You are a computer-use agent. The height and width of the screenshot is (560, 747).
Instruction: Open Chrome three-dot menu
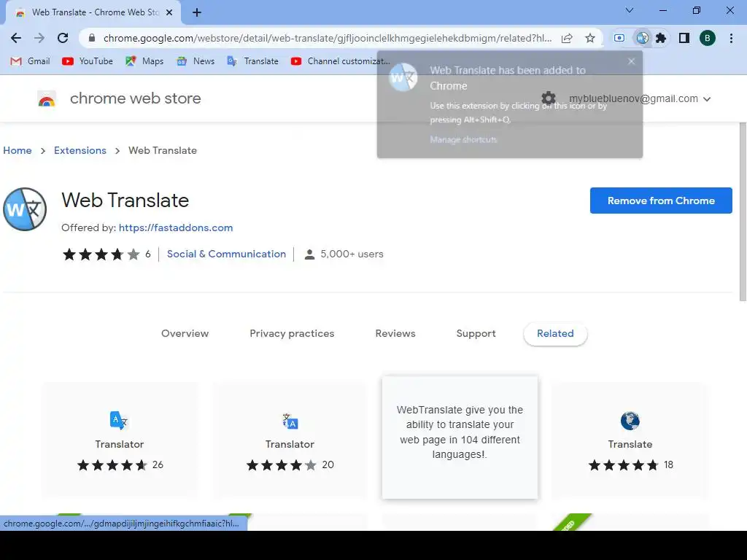point(731,38)
